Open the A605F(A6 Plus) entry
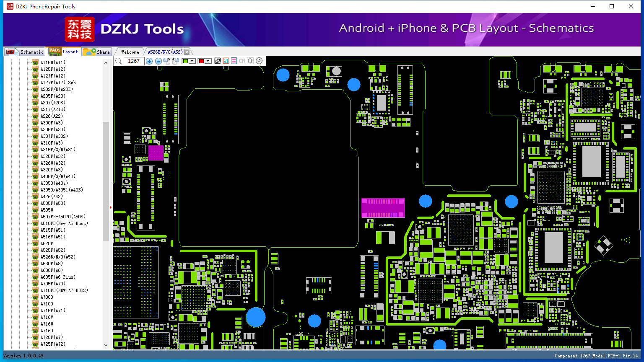 pos(58,277)
